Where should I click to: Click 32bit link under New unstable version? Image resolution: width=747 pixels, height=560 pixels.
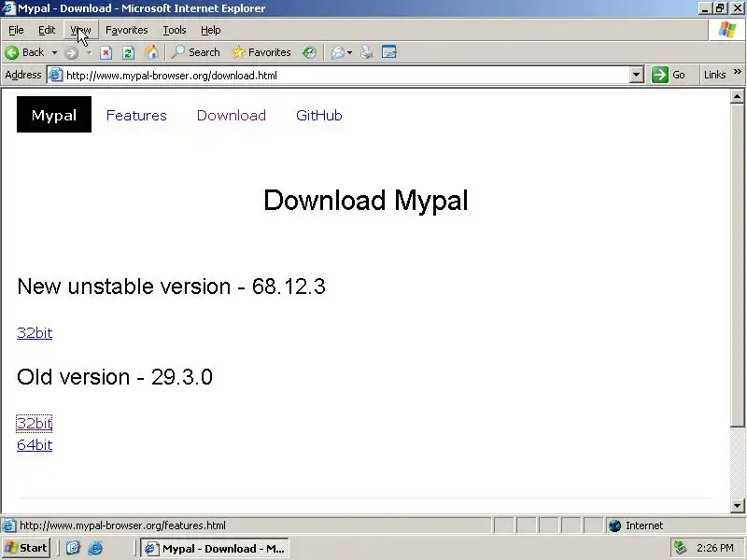[x=35, y=332]
